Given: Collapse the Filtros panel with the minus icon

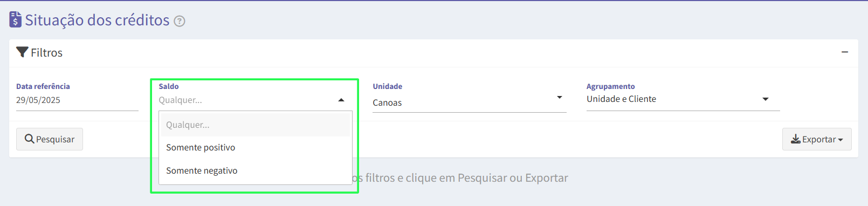Looking at the screenshot, I should point(845,52).
